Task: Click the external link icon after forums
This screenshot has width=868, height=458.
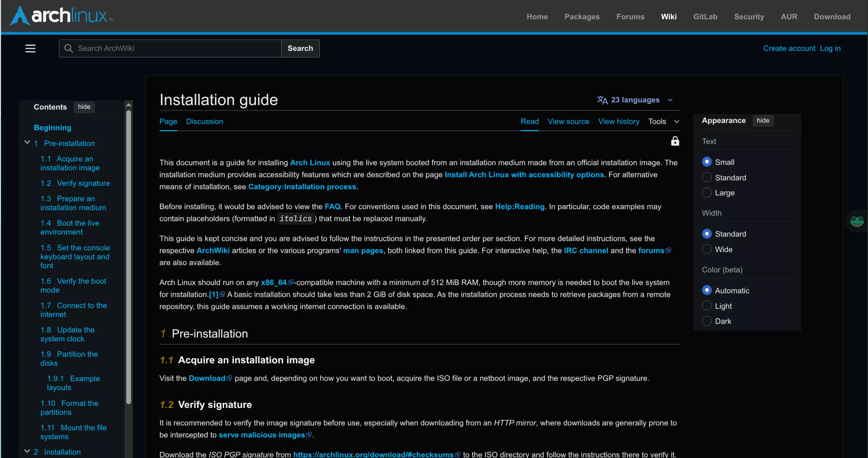Action: click(x=668, y=251)
